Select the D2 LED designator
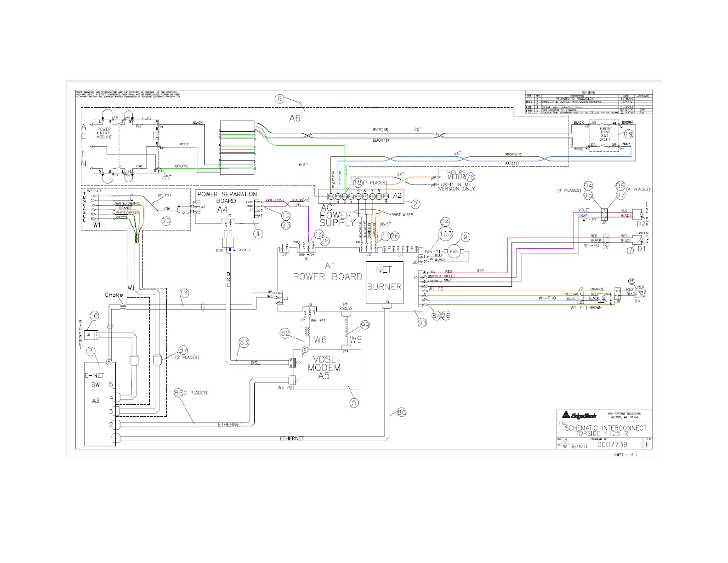 (641, 224)
